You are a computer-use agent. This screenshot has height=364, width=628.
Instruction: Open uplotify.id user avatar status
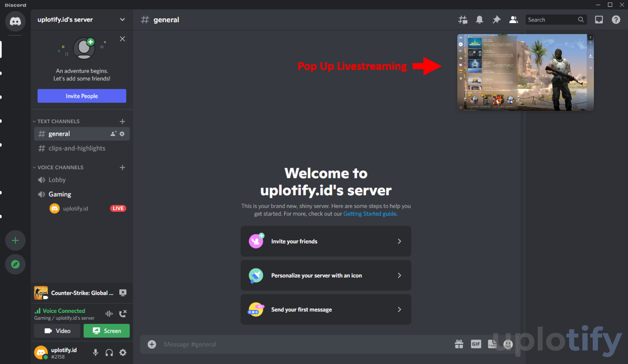point(41,352)
